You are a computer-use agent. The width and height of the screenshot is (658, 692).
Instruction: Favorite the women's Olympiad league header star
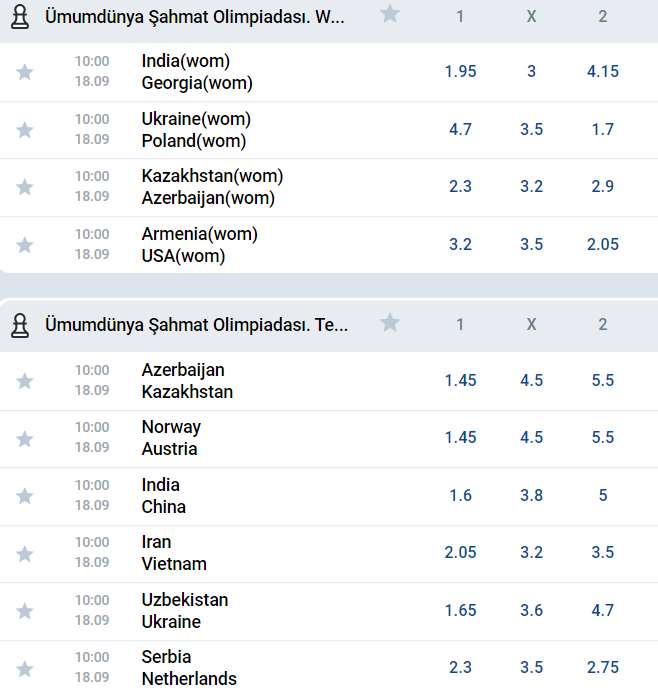pyautogui.click(x=390, y=14)
